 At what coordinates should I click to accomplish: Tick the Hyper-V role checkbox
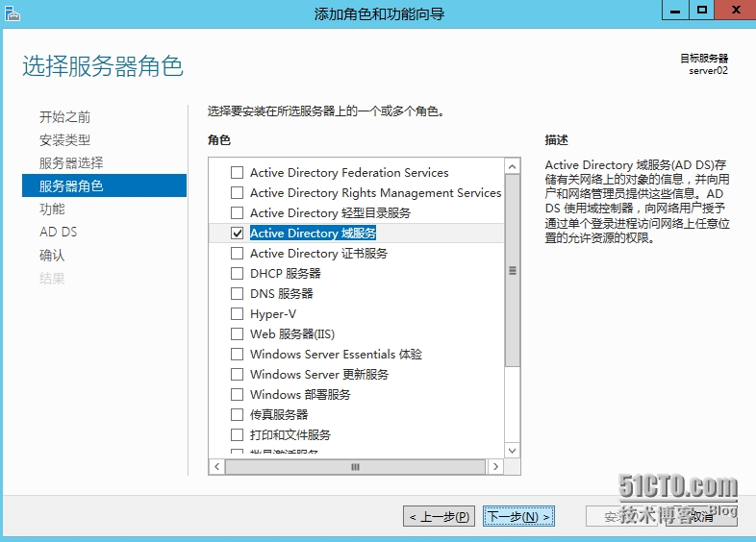237,314
